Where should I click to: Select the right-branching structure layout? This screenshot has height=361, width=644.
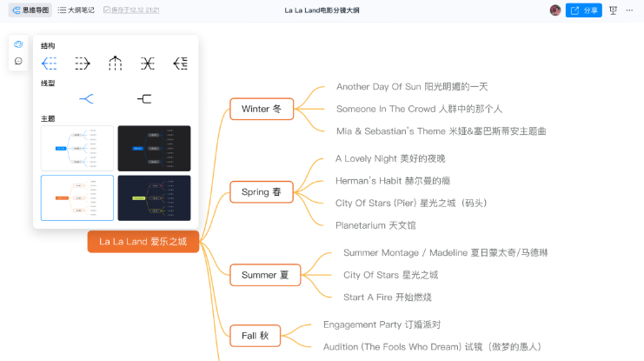(x=83, y=64)
